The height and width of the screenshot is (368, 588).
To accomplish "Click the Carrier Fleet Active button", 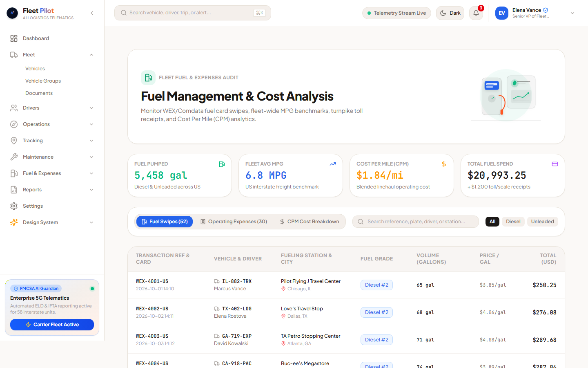I will point(52,325).
